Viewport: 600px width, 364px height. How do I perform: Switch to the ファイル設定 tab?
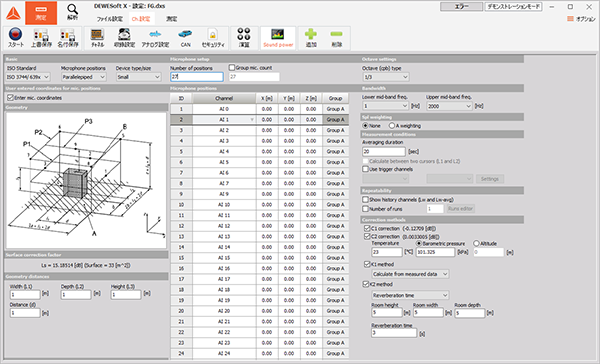click(109, 19)
